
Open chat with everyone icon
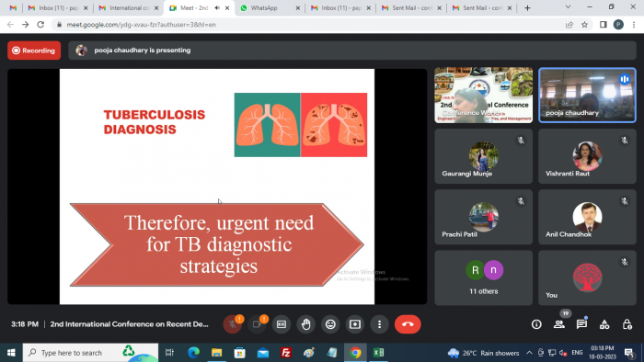[x=581, y=324]
